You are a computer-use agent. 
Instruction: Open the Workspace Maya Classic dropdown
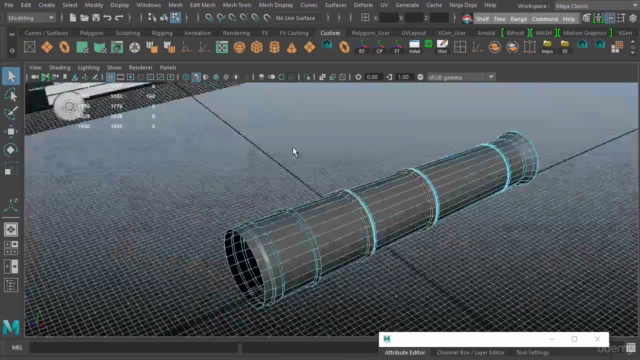tap(596, 6)
